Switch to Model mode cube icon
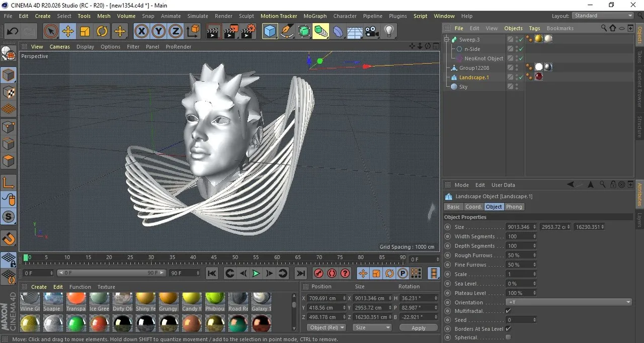Screen dimensions: 644x343 [x=9, y=75]
